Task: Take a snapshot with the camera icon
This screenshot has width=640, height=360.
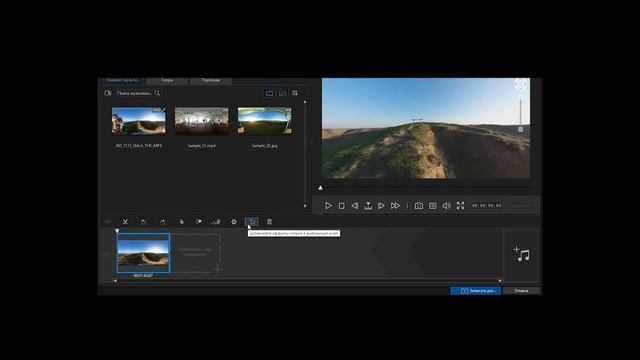Action: 419,206
